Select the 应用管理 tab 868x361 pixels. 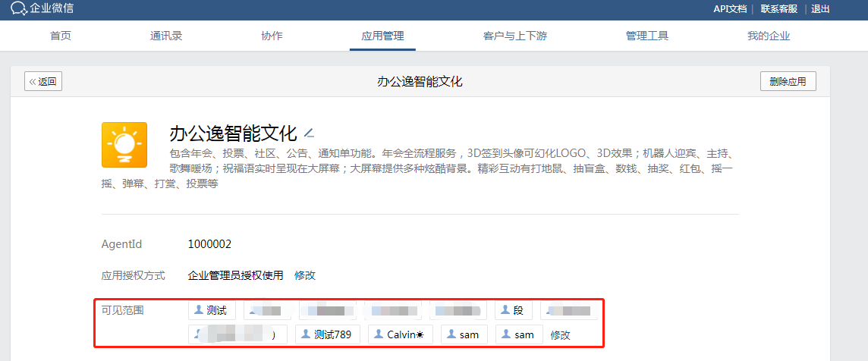point(382,36)
